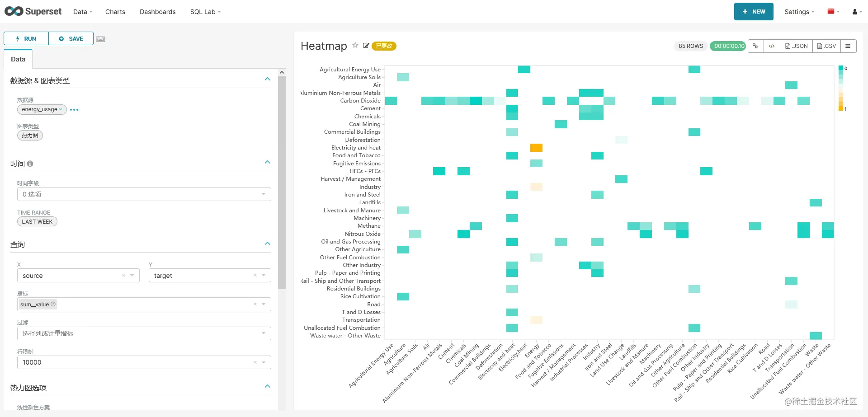Clear the source selection in X field
This screenshot has width=868, height=417.
coord(123,275)
